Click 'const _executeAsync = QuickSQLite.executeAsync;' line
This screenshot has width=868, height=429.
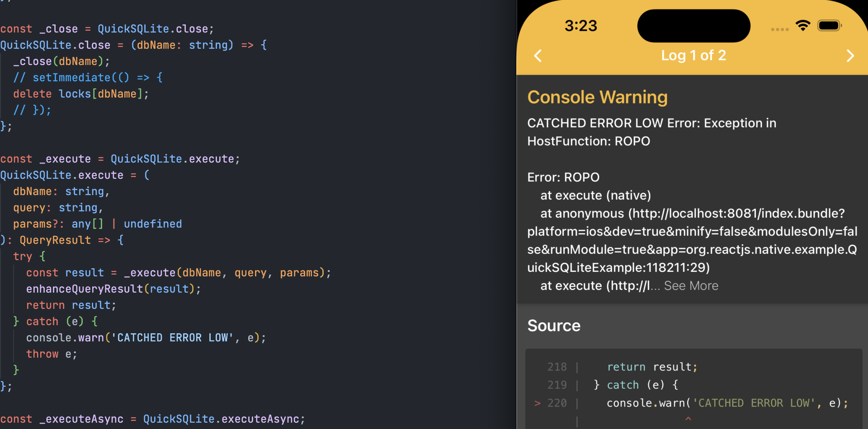pyautogui.click(x=153, y=419)
